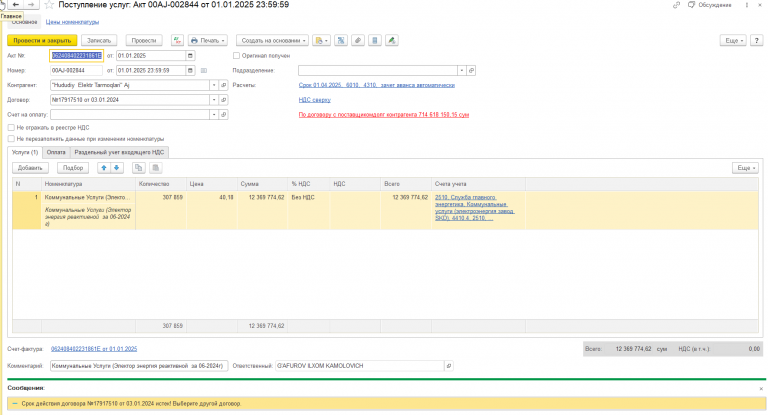
Task: Click the Акт № input field
Action: [76, 56]
